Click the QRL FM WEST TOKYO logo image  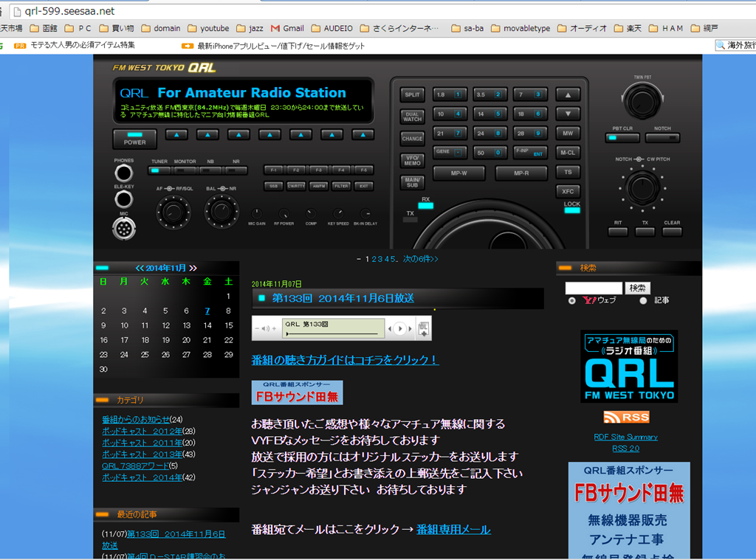point(629,366)
